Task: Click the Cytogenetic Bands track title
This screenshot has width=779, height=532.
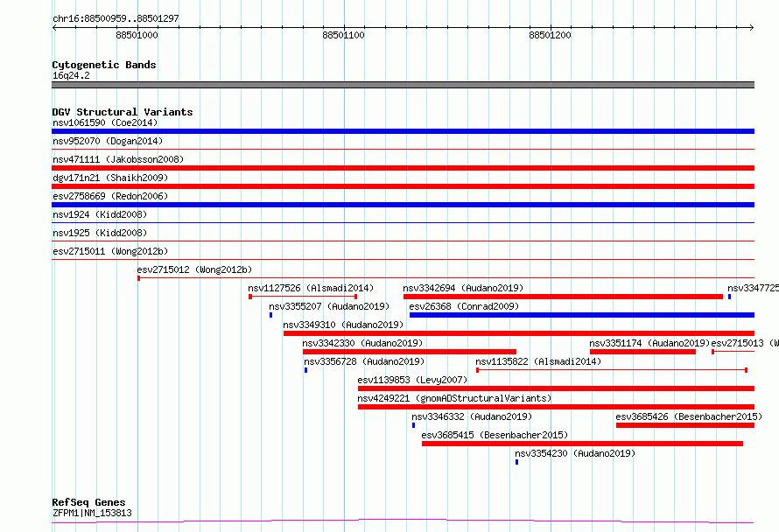Action: [x=104, y=65]
